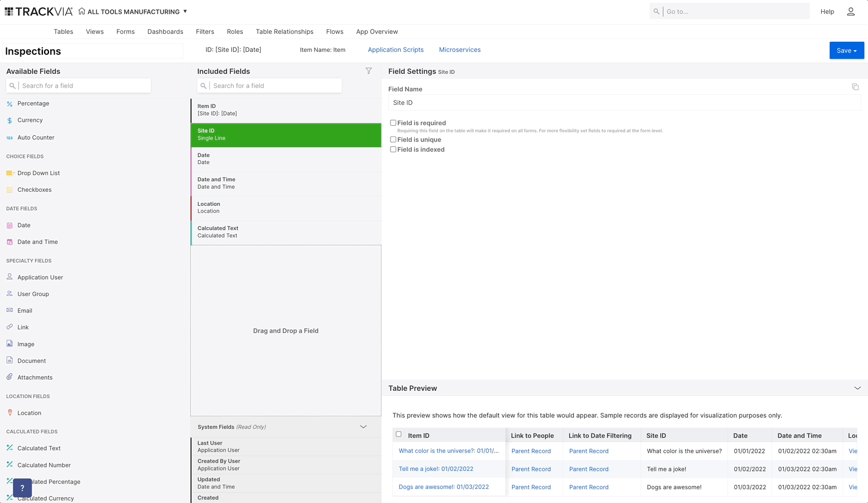The image size is (868, 503).
Task: Open the Application Scripts link
Action: point(396,50)
